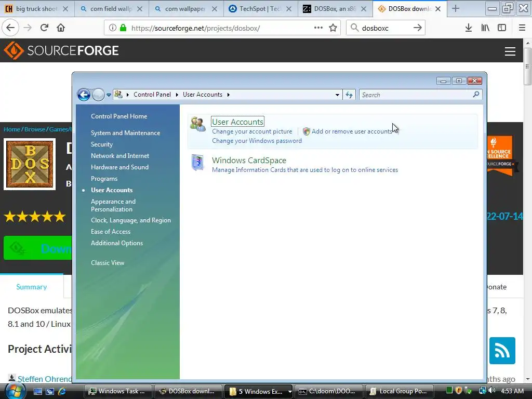Switch to Classic View

pos(108,262)
